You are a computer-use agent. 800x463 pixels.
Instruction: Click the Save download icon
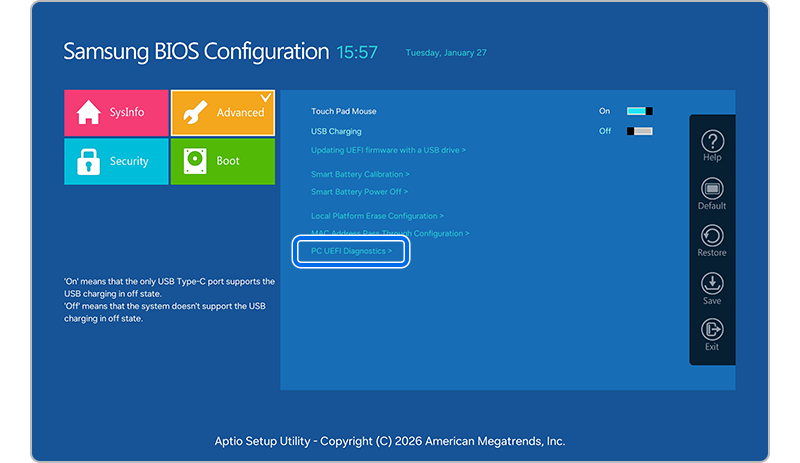click(712, 283)
